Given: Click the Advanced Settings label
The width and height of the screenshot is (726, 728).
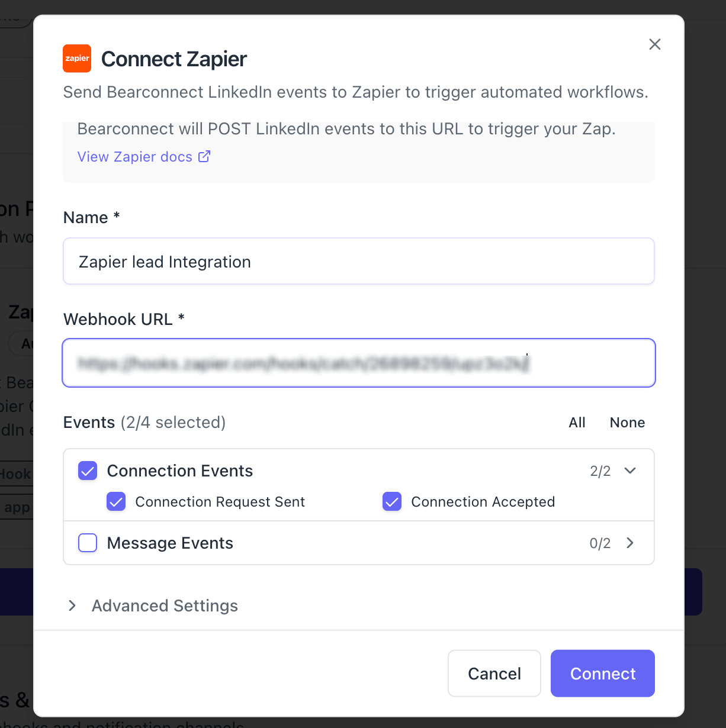Looking at the screenshot, I should pyautogui.click(x=165, y=605).
